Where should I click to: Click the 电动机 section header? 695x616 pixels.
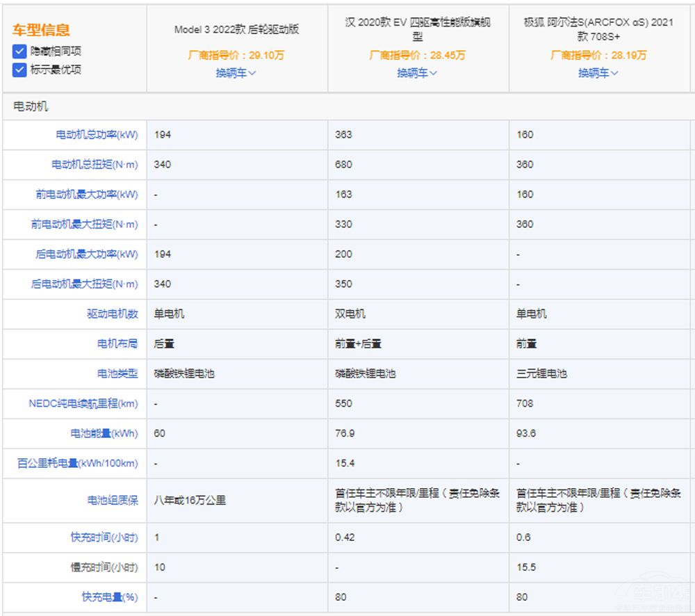pos(31,107)
